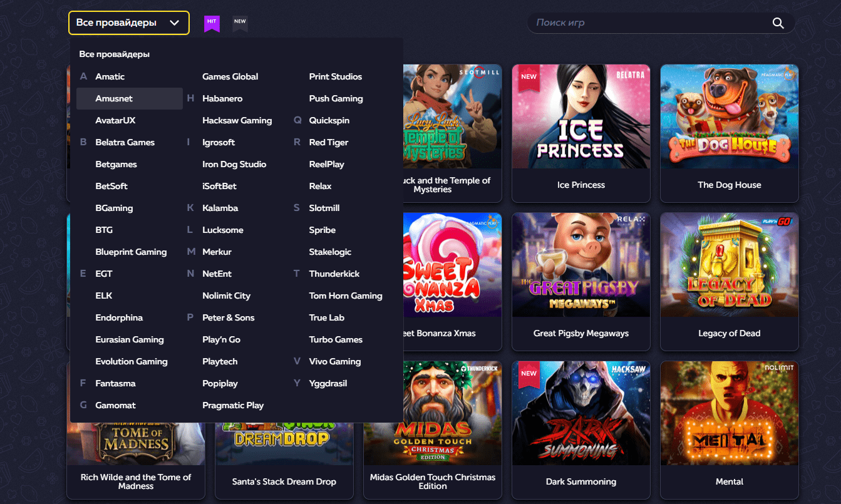Choose NetEnt provider

217,274
